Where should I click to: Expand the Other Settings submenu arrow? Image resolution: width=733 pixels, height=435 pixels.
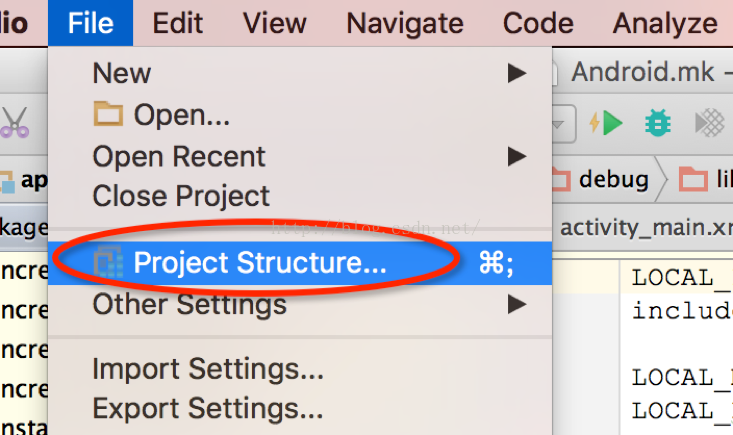tap(517, 305)
